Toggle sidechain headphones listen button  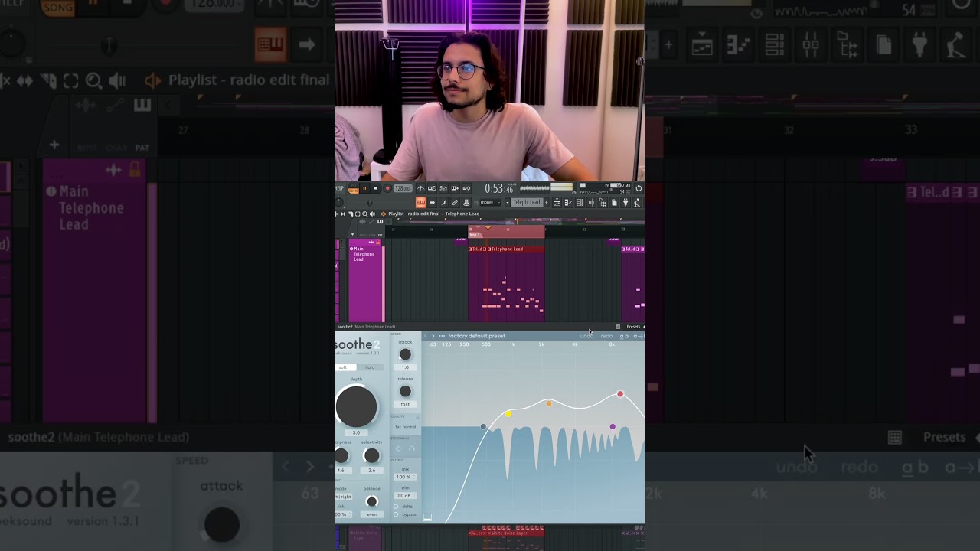tap(411, 448)
